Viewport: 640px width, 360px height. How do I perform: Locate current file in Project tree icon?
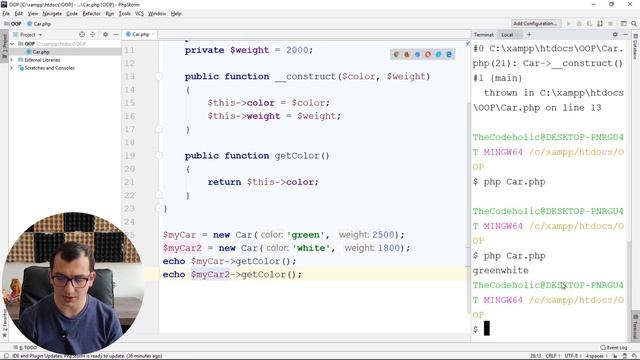click(x=82, y=35)
